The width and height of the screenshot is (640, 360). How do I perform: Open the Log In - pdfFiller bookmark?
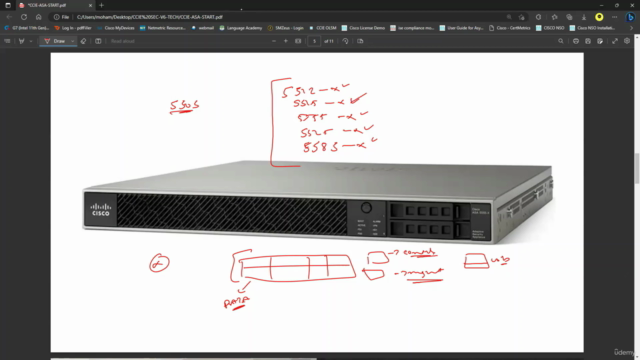click(x=73, y=28)
